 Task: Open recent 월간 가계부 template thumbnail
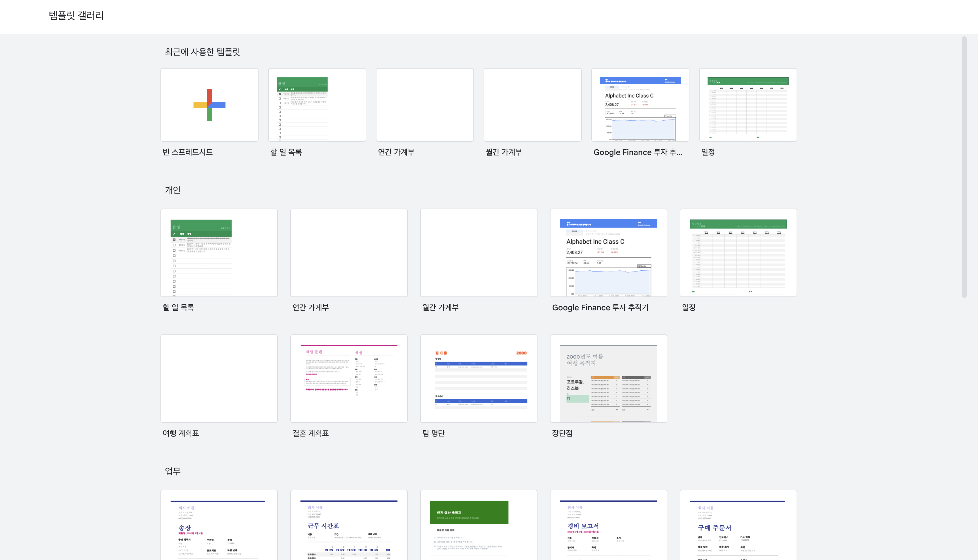(532, 105)
